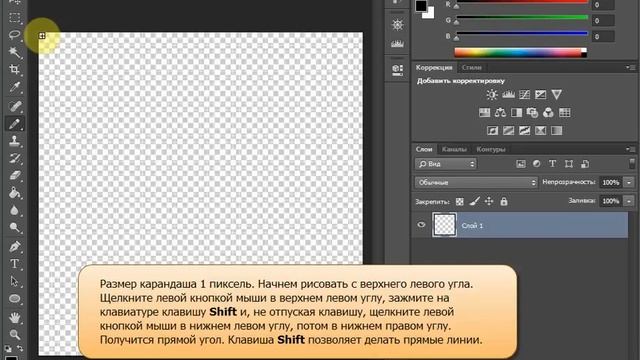Select the Path Selection arrow tool

(x=15, y=281)
